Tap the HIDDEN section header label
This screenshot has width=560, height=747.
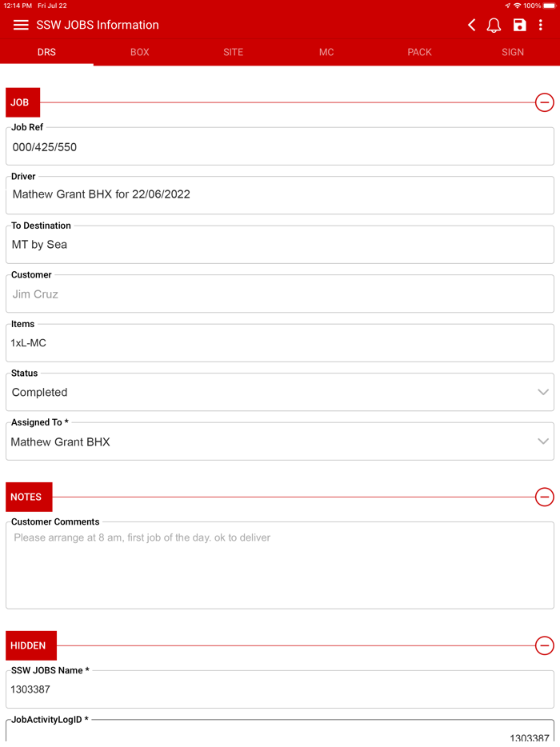pos(31,645)
